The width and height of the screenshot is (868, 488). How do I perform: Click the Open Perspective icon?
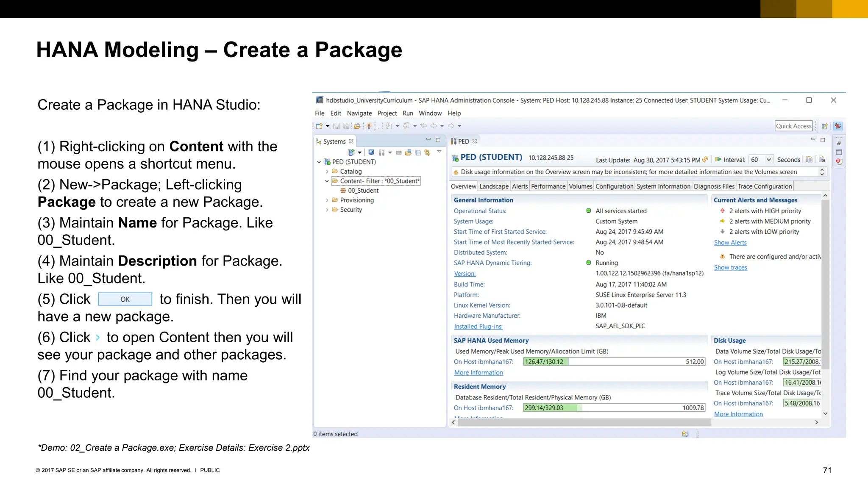click(824, 126)
